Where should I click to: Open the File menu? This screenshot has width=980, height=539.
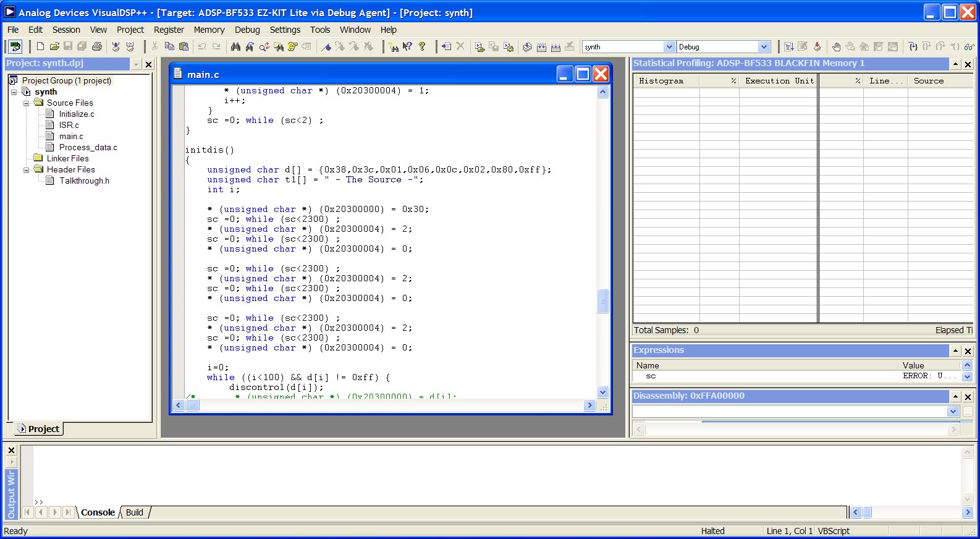(x=13, y=30)
